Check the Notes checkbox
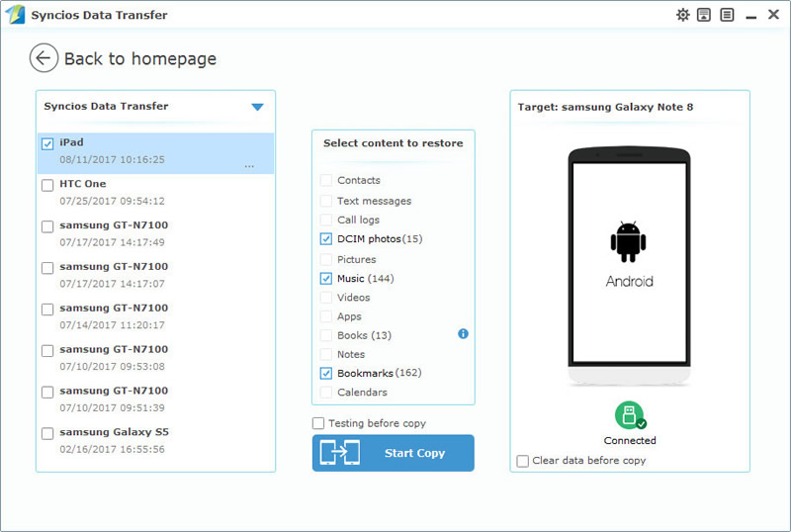The image size is (791, 532). (326, 354)
